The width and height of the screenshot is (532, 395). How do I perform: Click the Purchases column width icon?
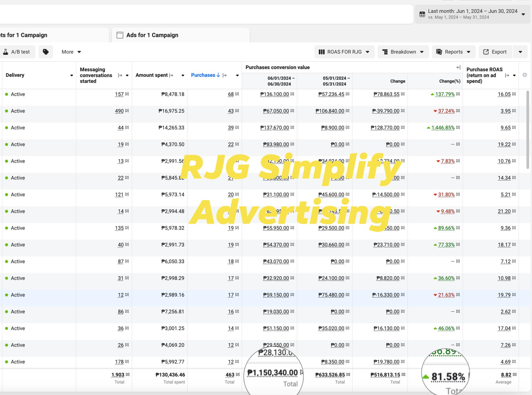(225, 75)
